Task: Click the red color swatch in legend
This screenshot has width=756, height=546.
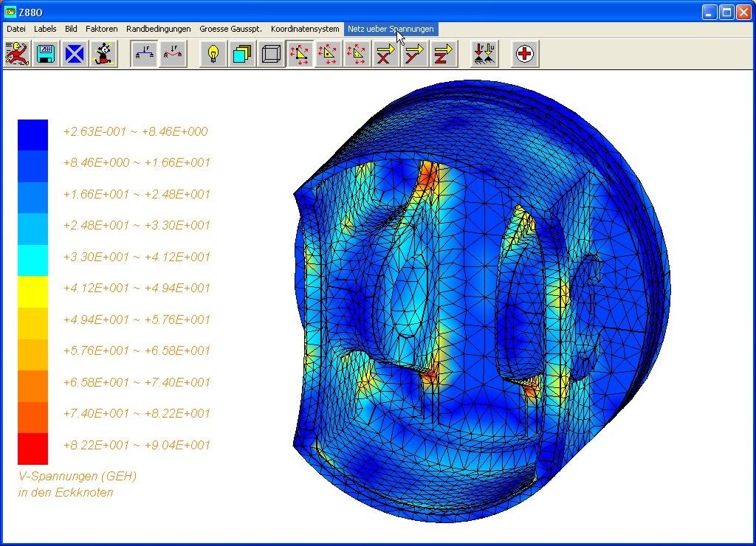Action: (32, 449)
